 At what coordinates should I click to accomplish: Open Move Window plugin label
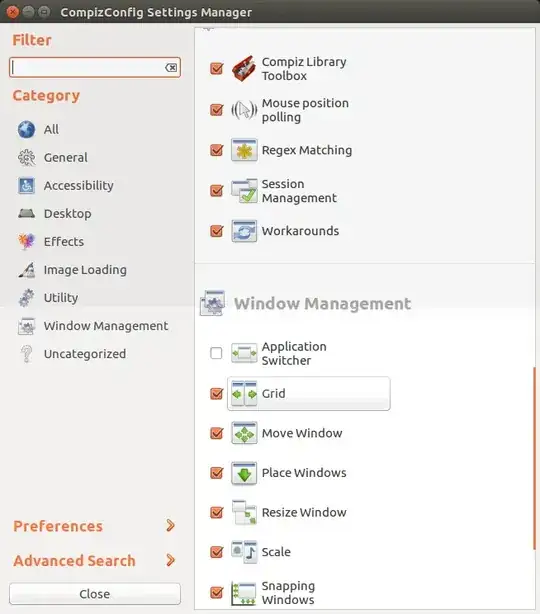(x=302, y=433)
